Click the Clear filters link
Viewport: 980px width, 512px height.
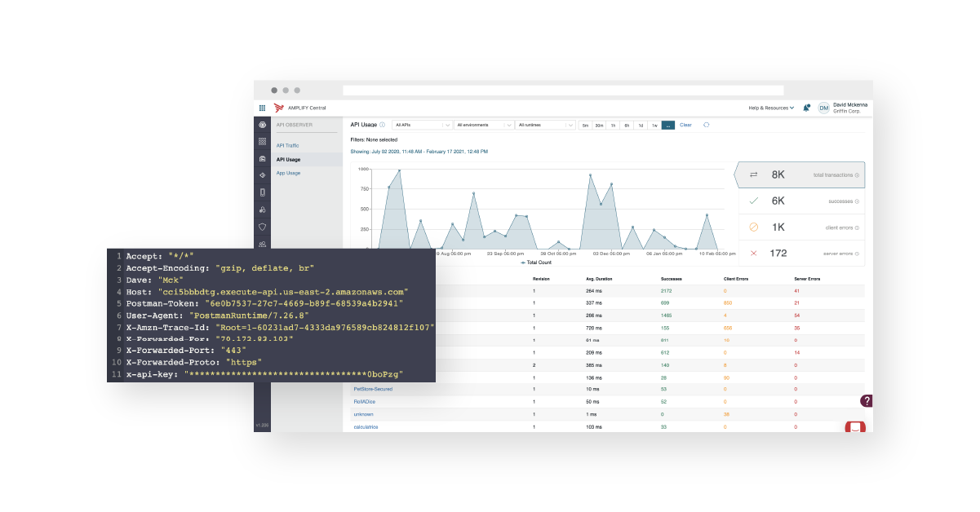685,125
